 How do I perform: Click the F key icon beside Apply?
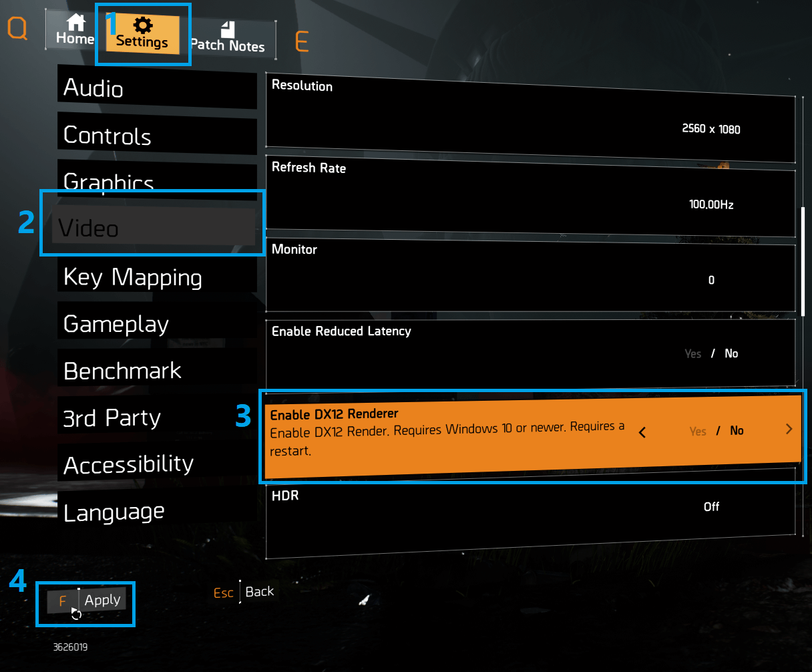click(63, 601)
